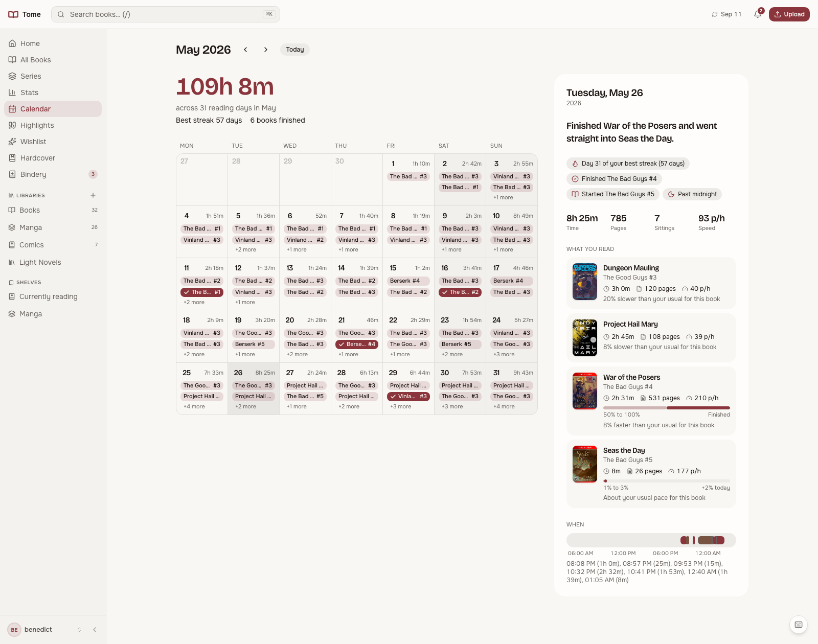The image size is (818, 644).
Task: Open the Comics library
Action: pyautogui.click(x=53, y=245)
